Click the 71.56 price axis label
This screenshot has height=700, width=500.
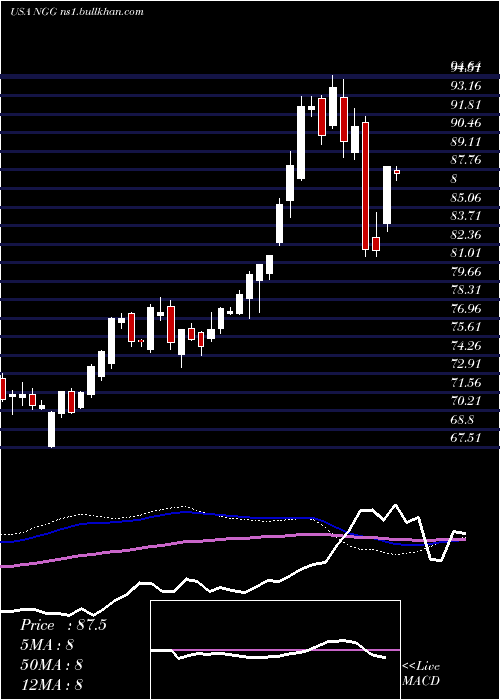tap(466, 382)
